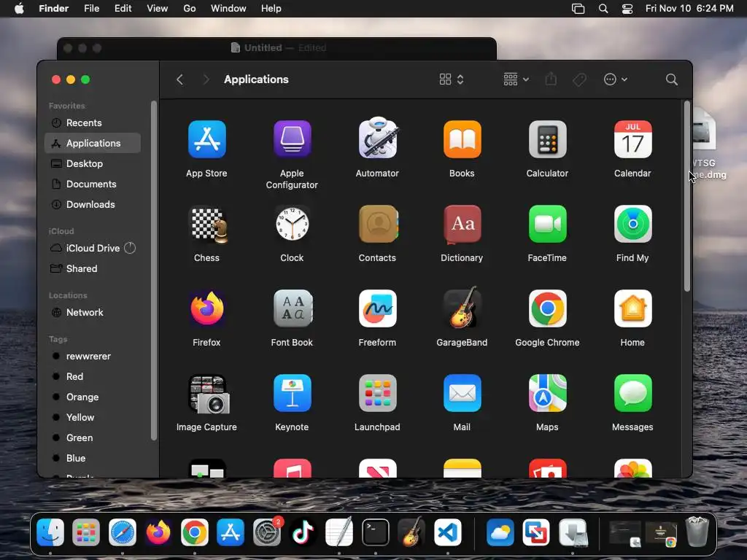Open the Go menu
Viewport: 747px width, 560px height.
190,9
